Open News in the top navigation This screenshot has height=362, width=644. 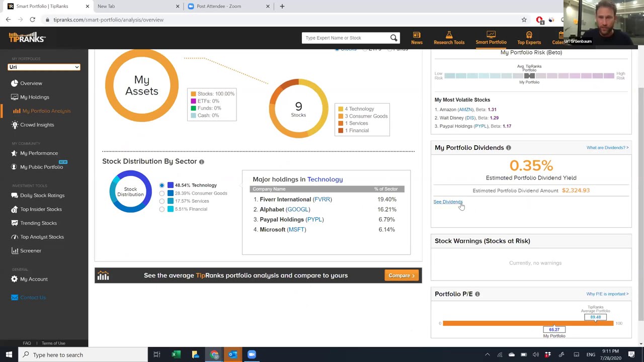[417, 38]
